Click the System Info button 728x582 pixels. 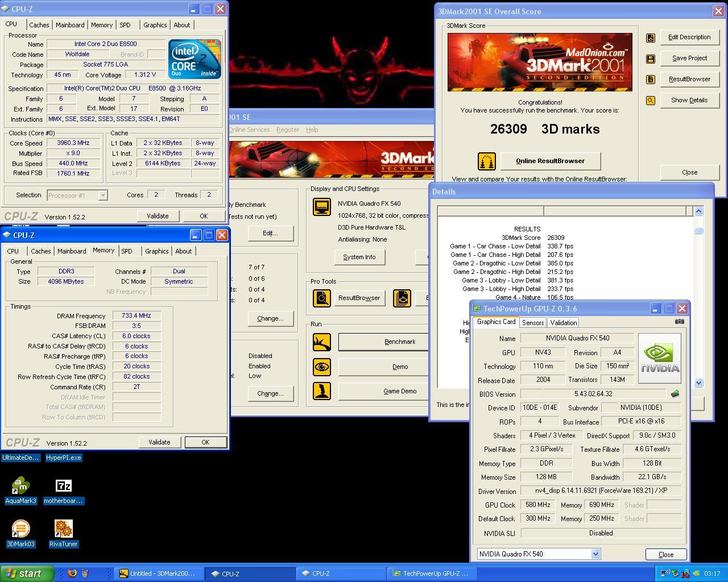tap(359, 257)
